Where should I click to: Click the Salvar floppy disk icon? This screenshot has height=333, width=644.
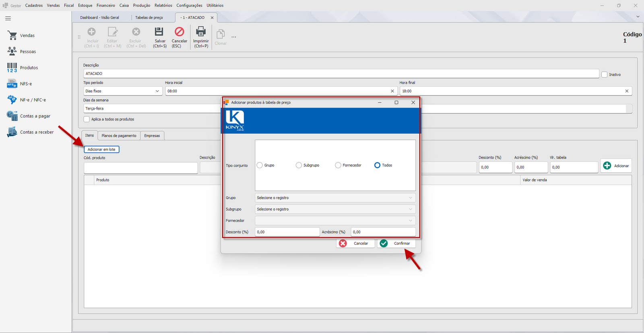click(159, 31)
